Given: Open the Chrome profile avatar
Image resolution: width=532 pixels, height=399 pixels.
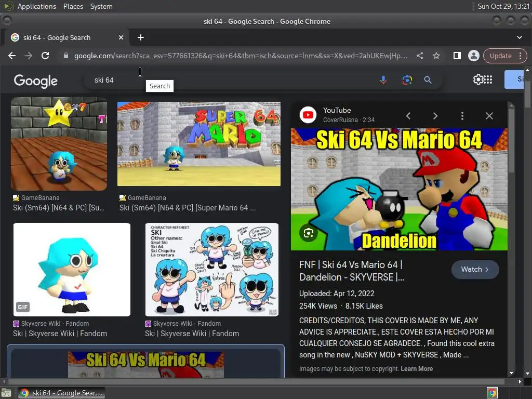Looking at the screenshot, I should pos(474,56).
